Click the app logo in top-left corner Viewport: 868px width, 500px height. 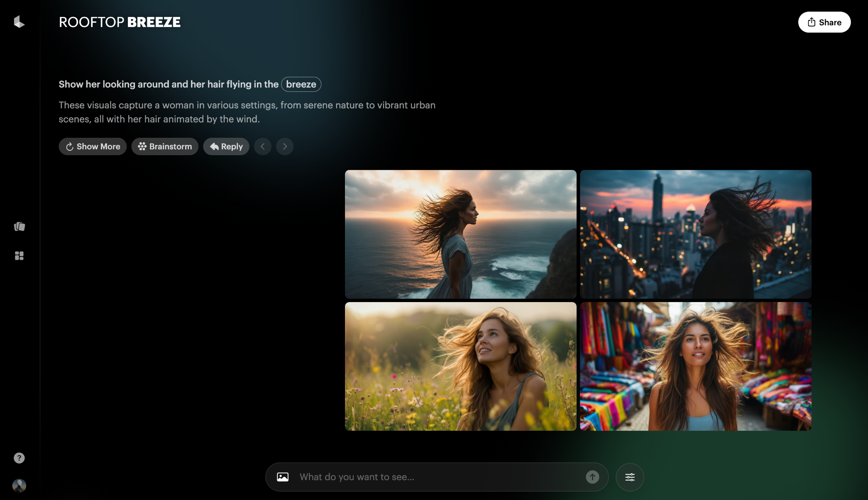pyautogui.click(x=19, y=22)
